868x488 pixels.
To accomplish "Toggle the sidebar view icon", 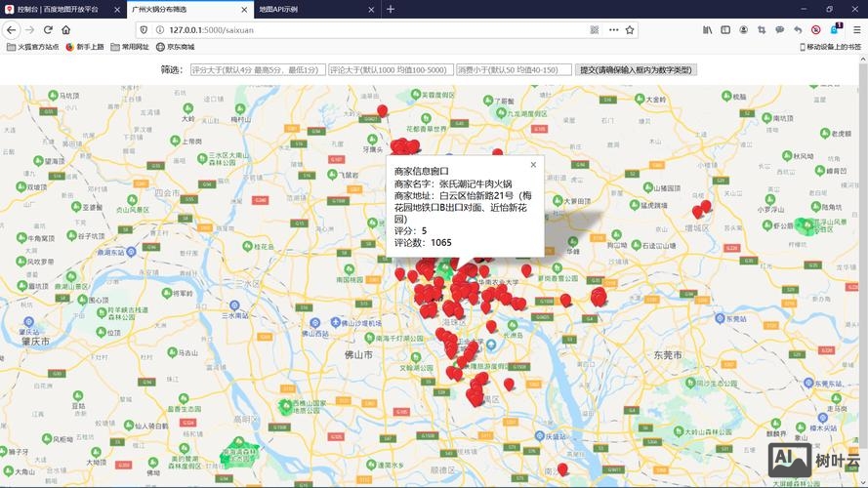I will tap(725, 30).
